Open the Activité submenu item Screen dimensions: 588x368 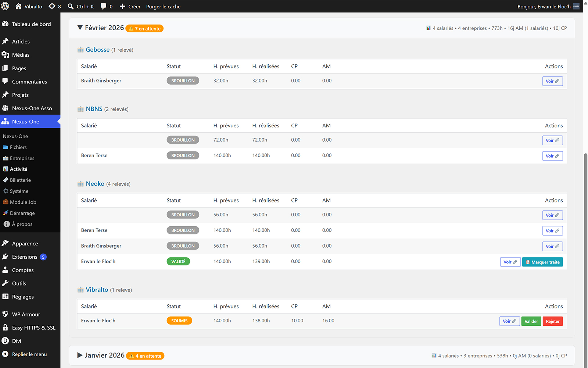click(x=19, y=169)
